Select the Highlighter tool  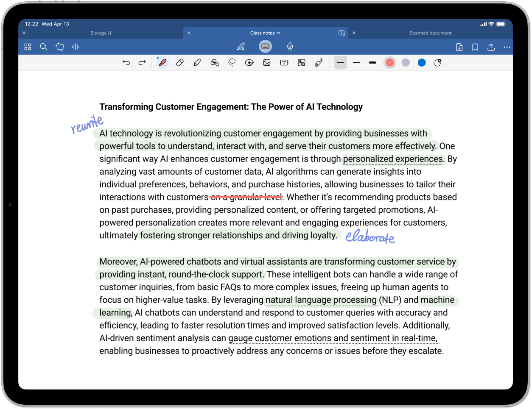coord(197,62)
